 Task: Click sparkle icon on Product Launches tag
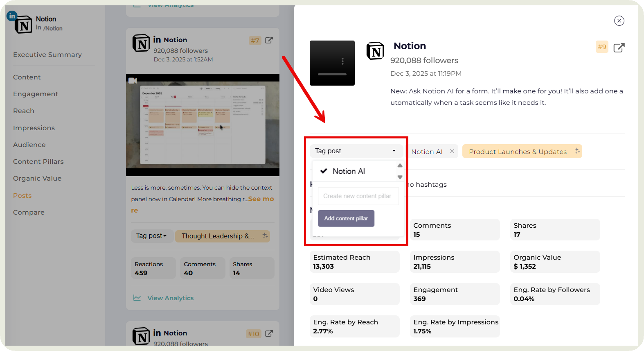(x=577, y=151)
